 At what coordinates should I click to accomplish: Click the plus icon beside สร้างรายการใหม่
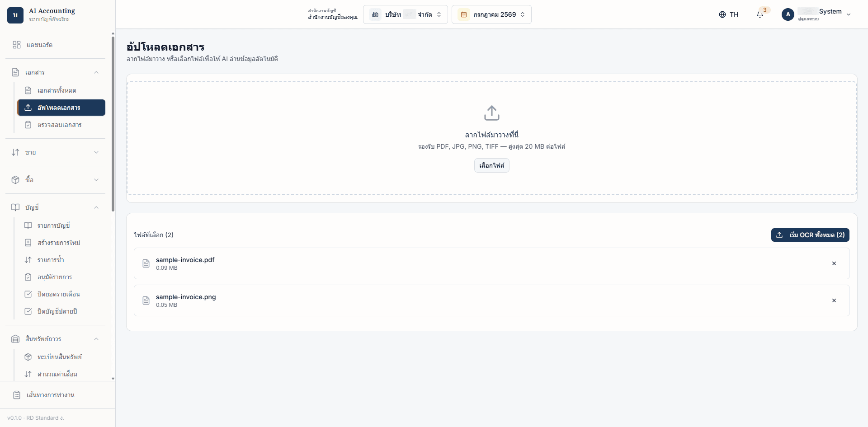click(28, 243)
